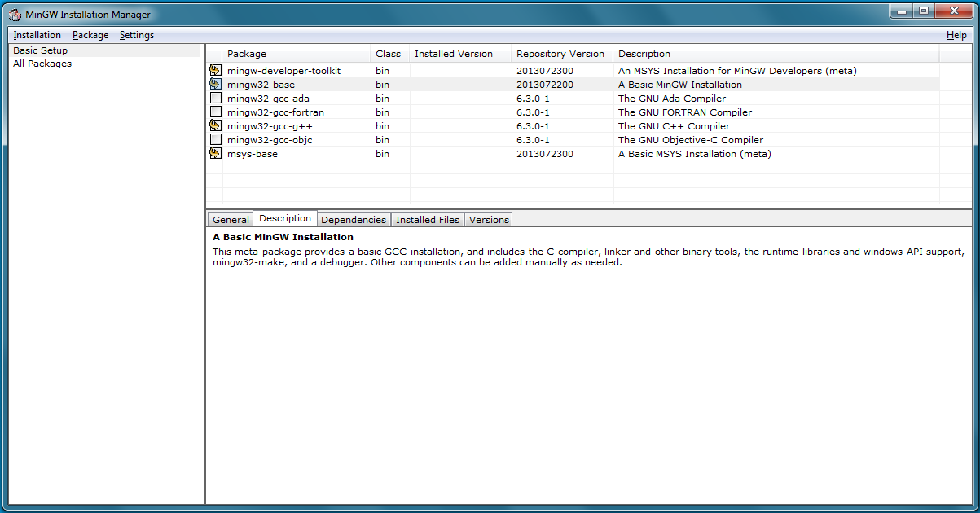
Task: Click the Package column header
Action: [x=247, y=54]
